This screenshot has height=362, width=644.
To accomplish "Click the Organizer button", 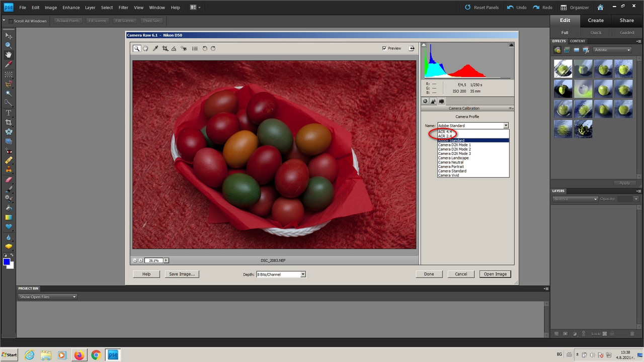I will (x=575, y=8).
